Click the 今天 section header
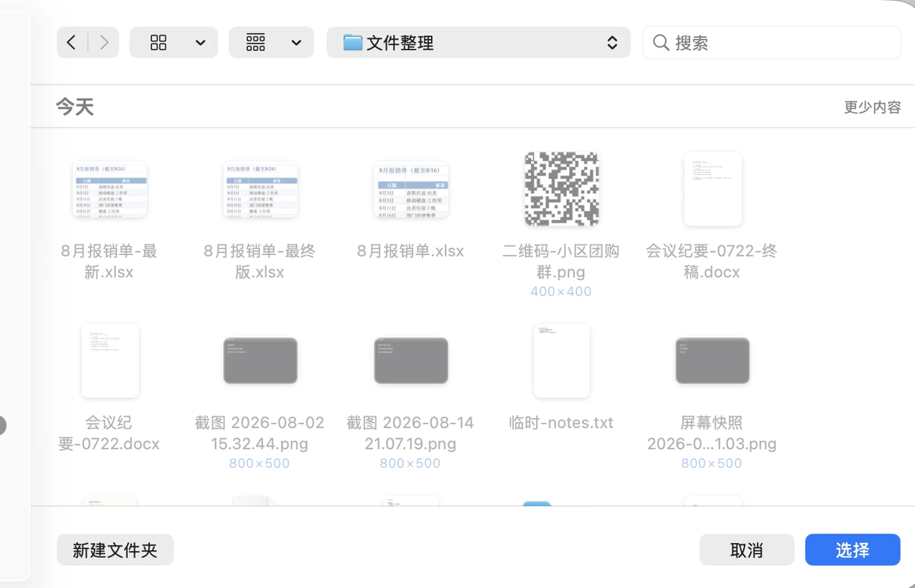Image resolution: width=915 pixels, height=588 pixels. point(75,107)
